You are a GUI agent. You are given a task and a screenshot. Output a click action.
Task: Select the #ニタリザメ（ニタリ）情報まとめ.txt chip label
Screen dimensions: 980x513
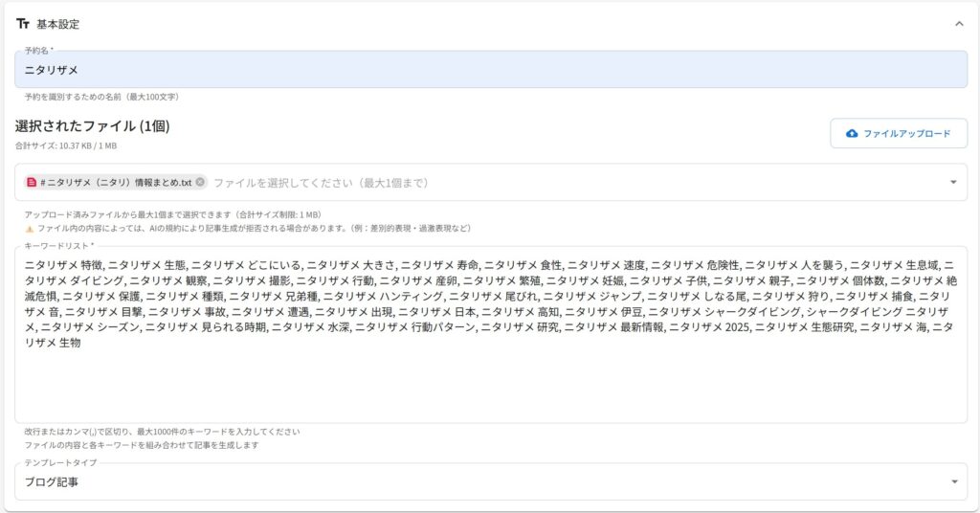(116, 182)
